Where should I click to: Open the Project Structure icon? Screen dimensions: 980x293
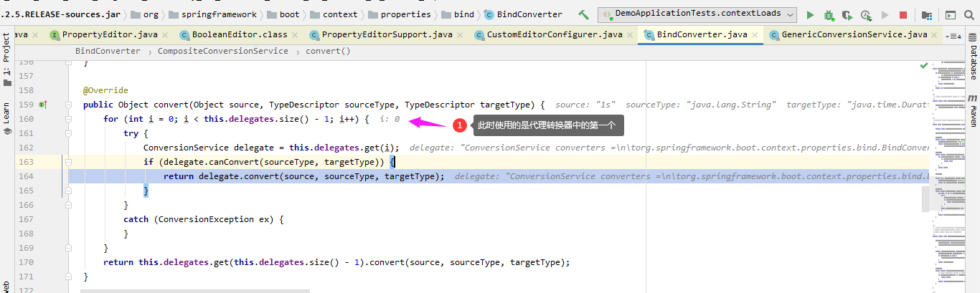pyautogui.click(x=927, y=14)
